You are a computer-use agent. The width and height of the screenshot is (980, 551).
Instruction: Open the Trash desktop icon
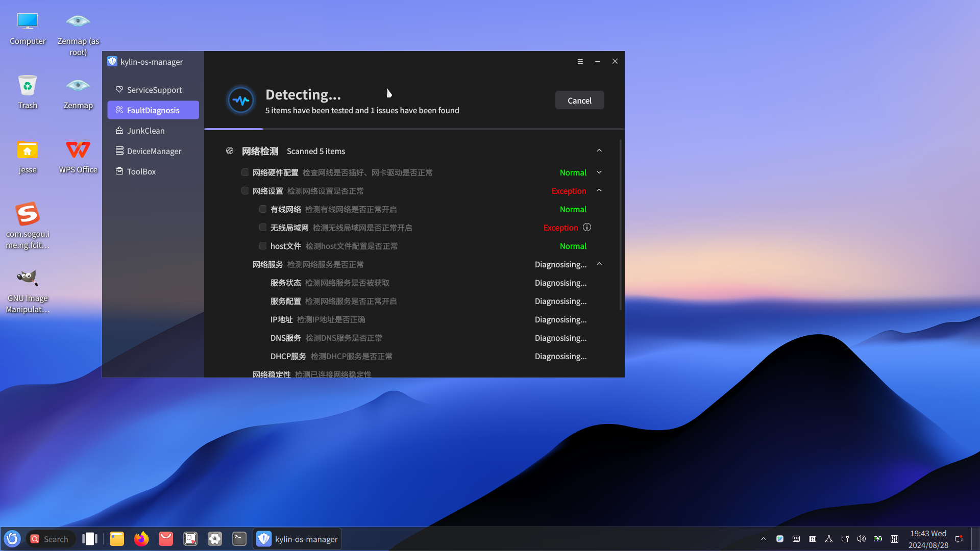(x=28, y=92)
